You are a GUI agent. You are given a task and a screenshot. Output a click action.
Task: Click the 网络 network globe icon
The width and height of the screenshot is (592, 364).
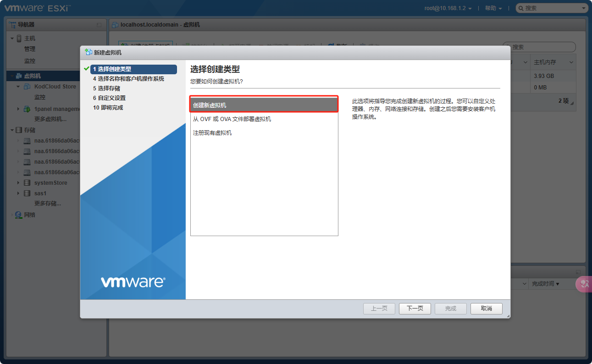[x=19, y=215]
